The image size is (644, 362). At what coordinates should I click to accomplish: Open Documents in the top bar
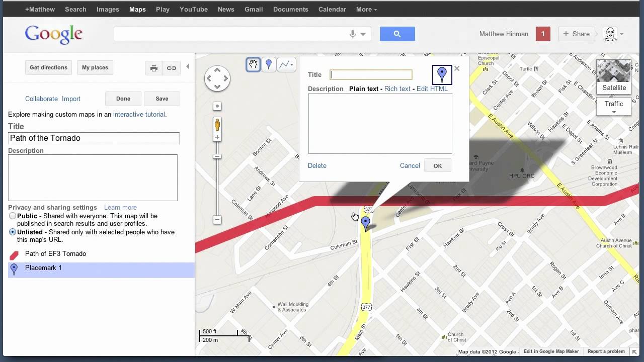tap(291, 9)
